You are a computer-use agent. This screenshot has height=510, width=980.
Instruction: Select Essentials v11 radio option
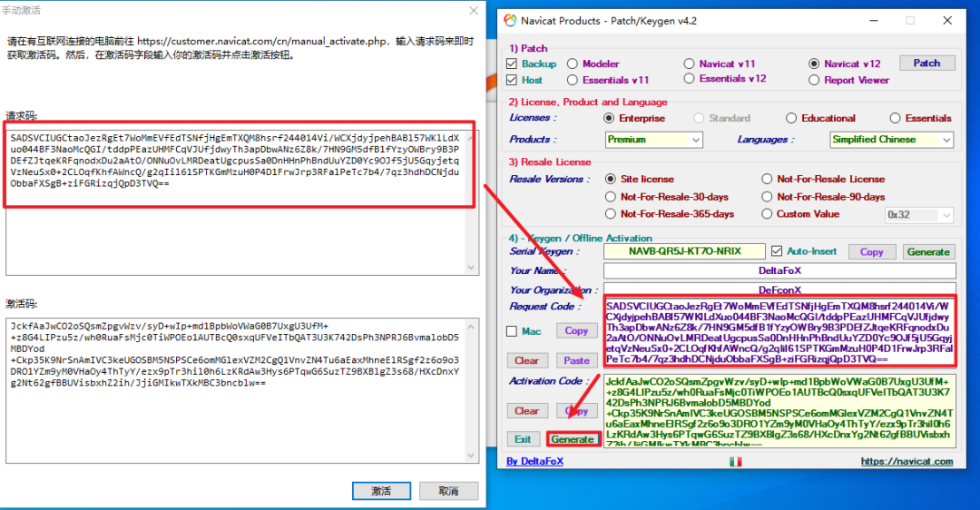coord(573,80)
